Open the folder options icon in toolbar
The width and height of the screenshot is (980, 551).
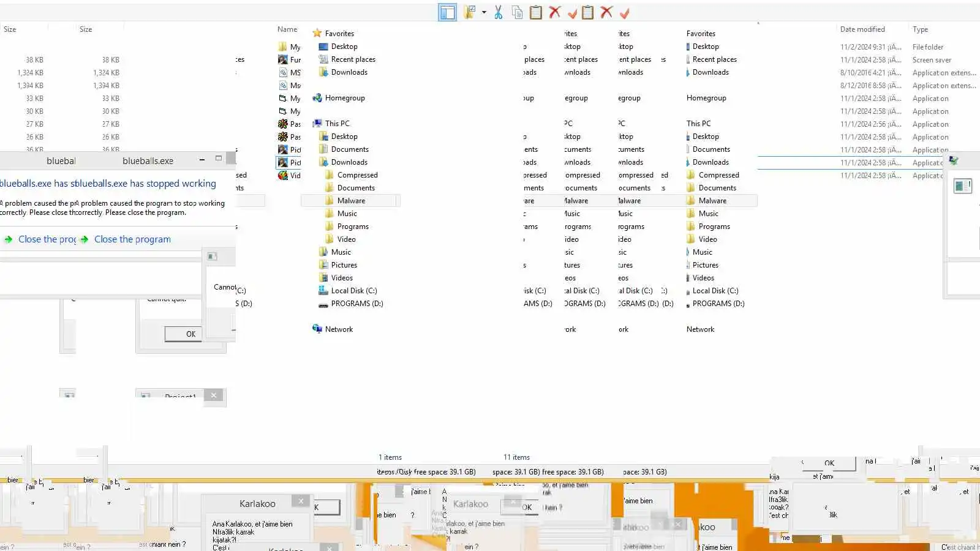[x=470, y=12]
